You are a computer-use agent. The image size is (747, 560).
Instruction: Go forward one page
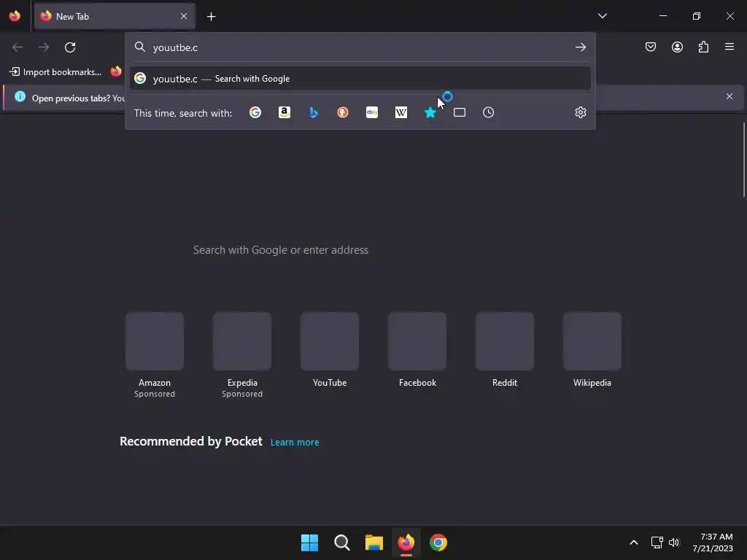44,47
